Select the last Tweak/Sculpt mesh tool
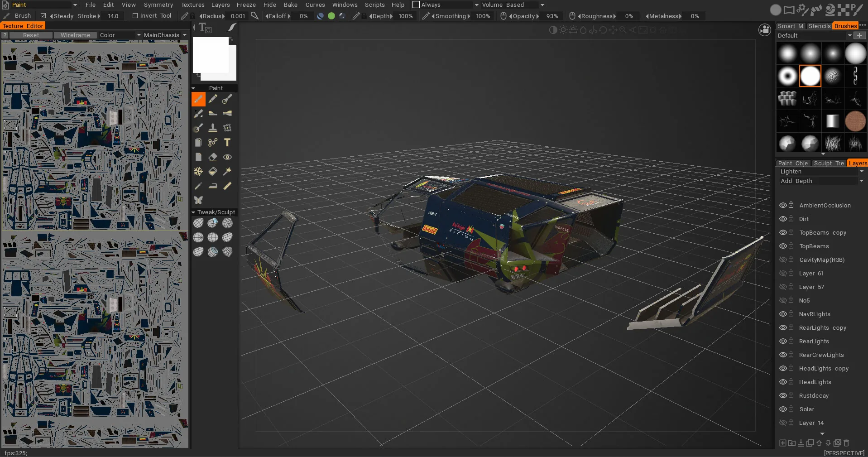This screenshot has width=868, height=457. pos(227,252)
